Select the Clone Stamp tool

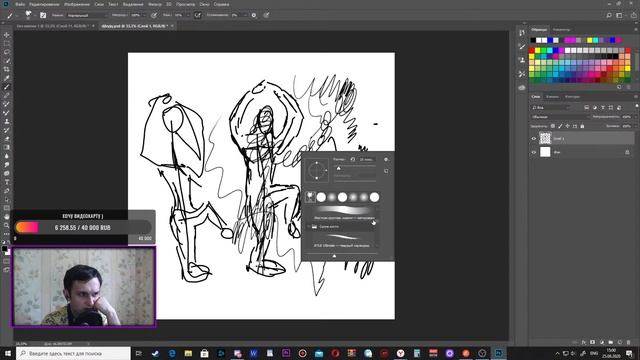7,121
